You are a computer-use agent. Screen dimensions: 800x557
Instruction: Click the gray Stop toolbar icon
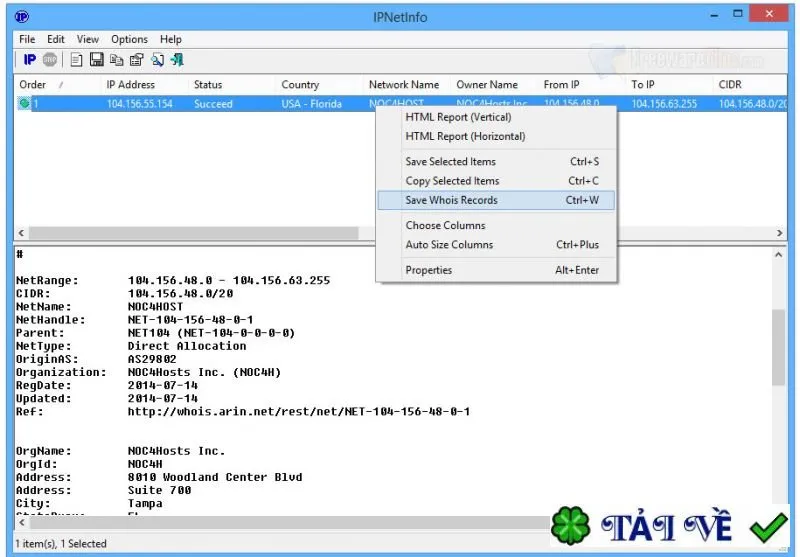tap(49, 60)
